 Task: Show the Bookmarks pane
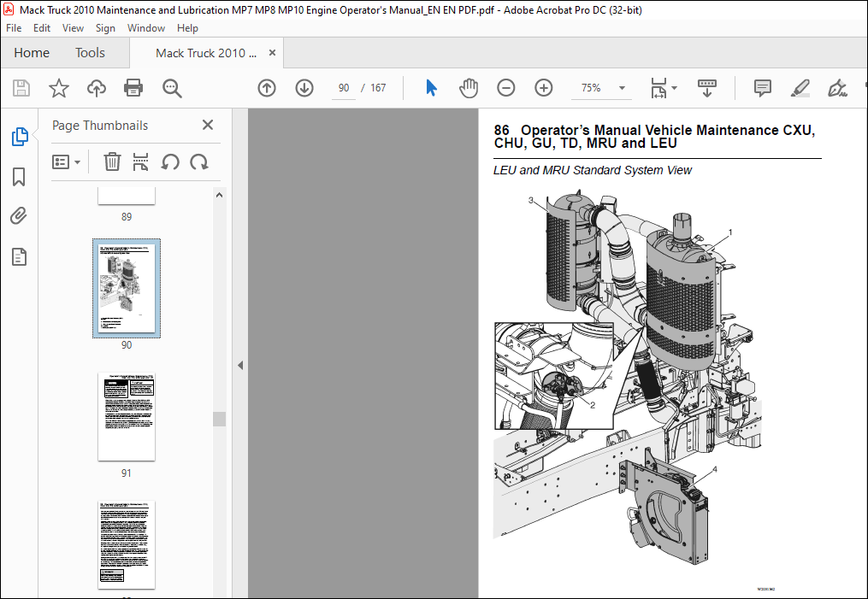point(19,177)
